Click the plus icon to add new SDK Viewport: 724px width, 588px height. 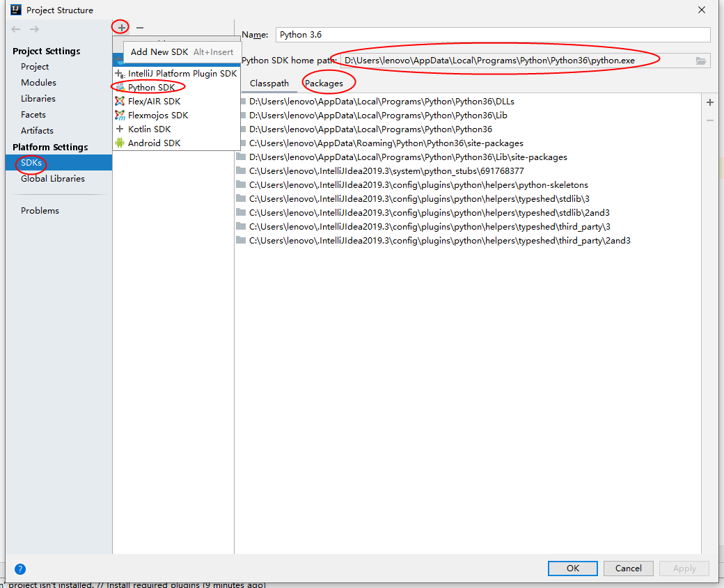(x=121, y=28)
